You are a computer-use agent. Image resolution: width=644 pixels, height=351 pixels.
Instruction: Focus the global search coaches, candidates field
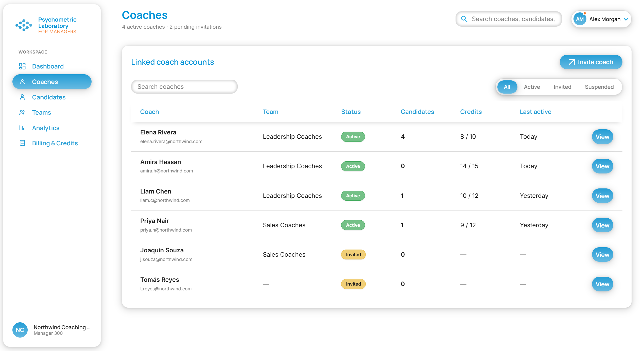[509, 19]
